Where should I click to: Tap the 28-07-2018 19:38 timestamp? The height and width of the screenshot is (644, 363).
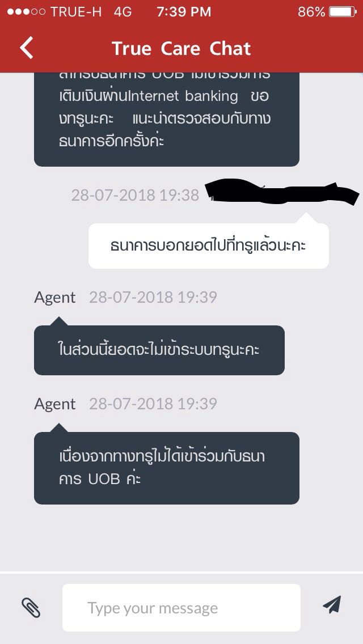(x=135, y=195)
